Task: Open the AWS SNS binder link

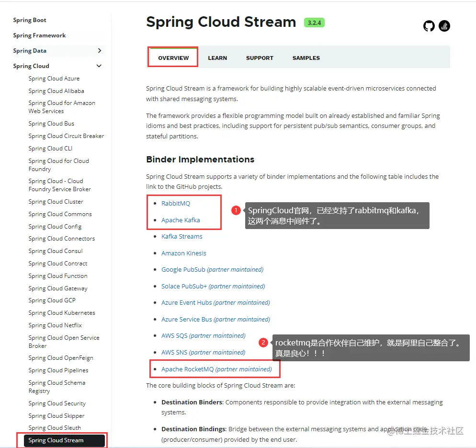Action: [x=204, y=353]
